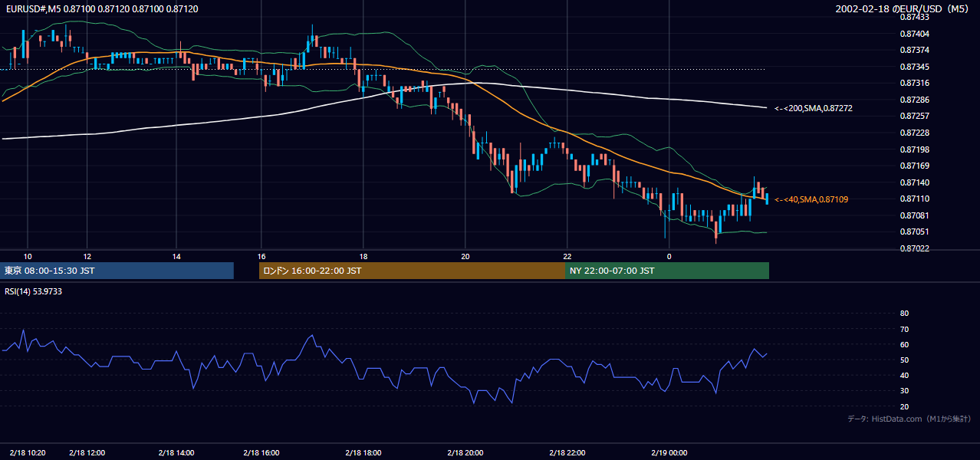Click the 200 SMA label 0.87272

(x=814, y=108)
